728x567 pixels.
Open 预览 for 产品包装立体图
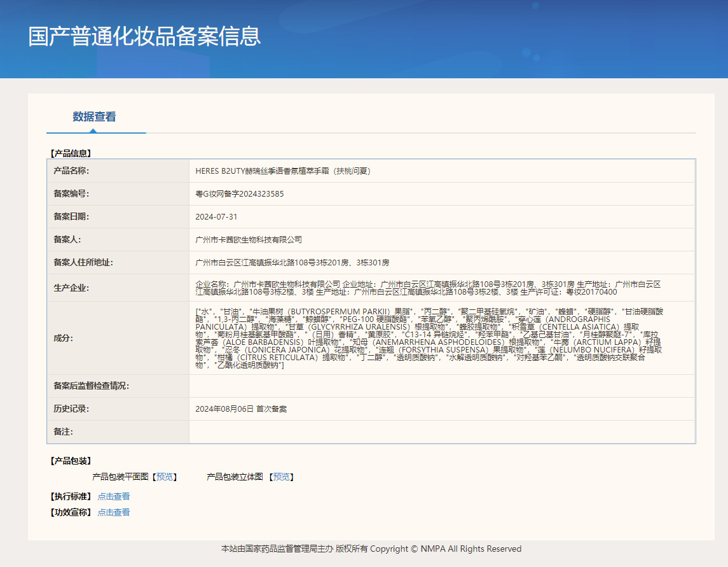point(281,477)
